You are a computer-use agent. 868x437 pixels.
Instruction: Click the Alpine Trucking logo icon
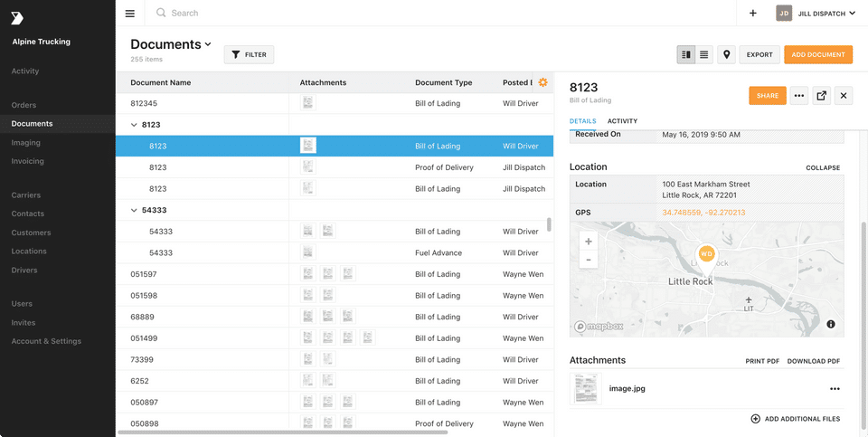pyautogui.click(x=17, y=18)
